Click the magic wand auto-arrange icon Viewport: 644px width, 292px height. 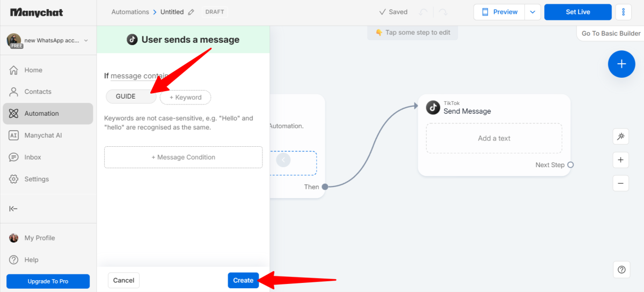(x=621, y=137)
